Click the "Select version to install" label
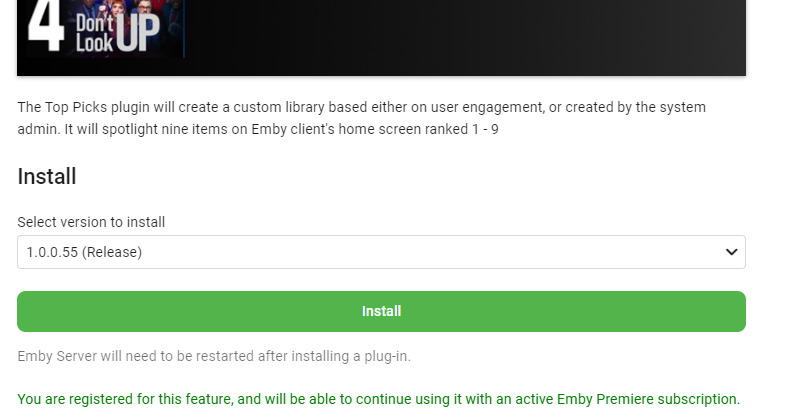The width and height of the screenshot is (801, 419). tap(91, 222)
